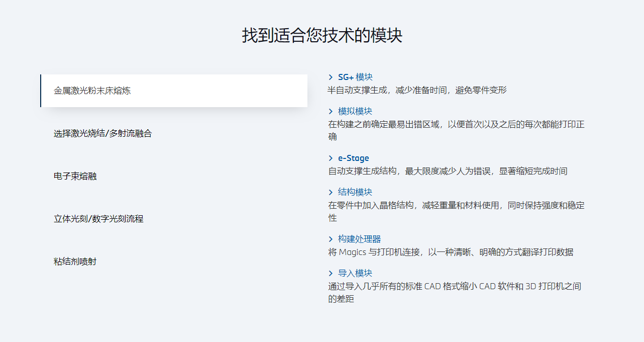Click the description starting with 半自动支撑生成
Image resolution: width=644 pixels, height=342 pixels.
pos(417,90)
